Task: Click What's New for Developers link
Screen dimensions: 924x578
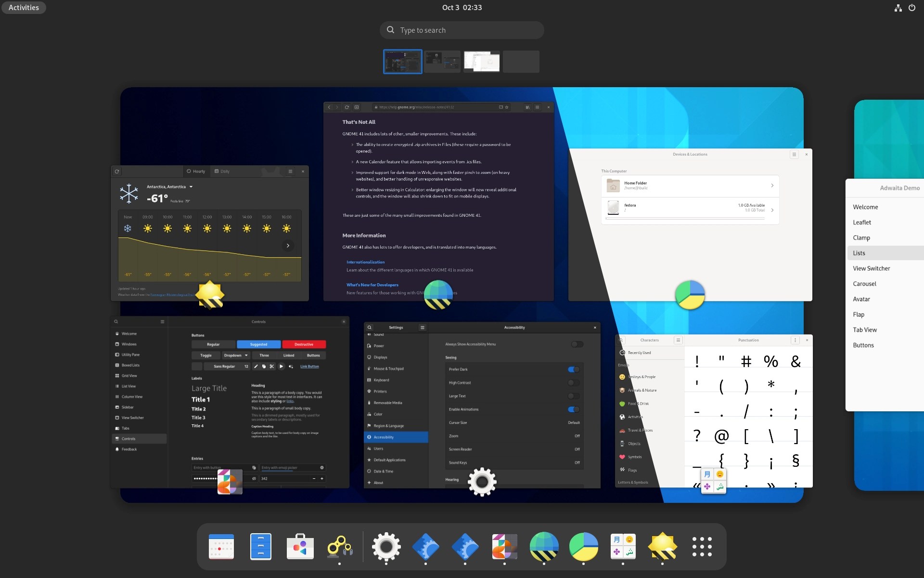Action: [x=372, y=284]
